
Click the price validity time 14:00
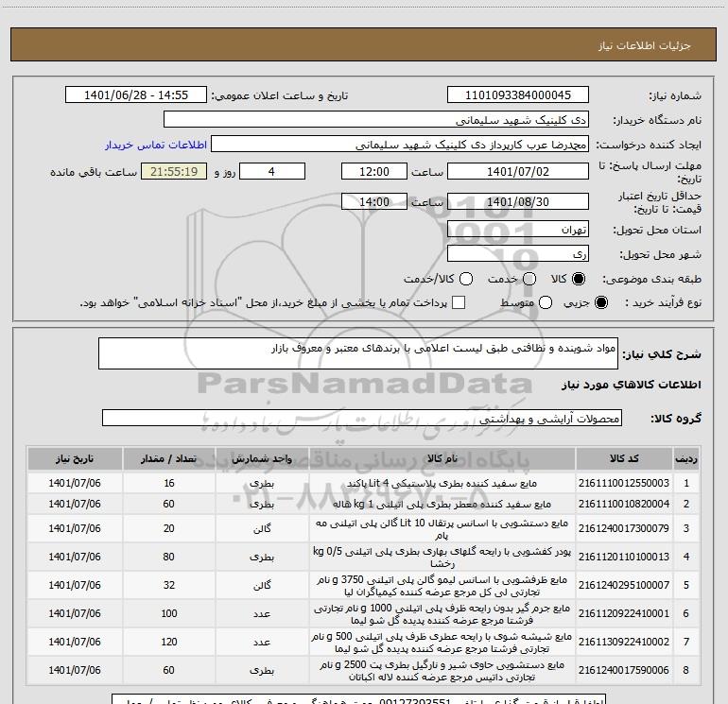click(374, 201)
